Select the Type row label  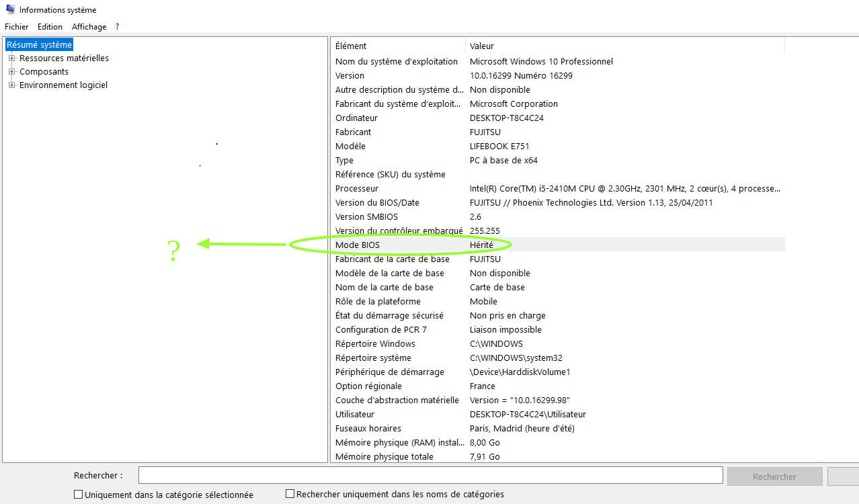coord(344,161)
